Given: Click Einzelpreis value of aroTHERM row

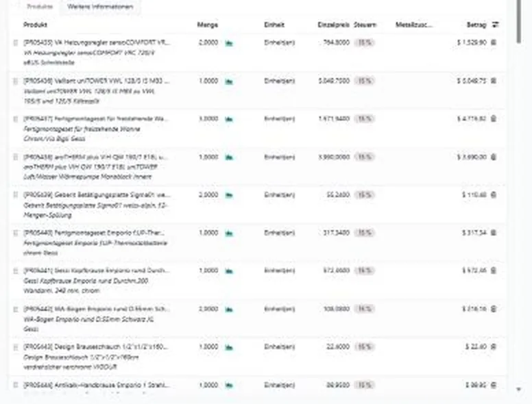Looking at the screenshot, I should pyautogui.click(x=334, y=157).
